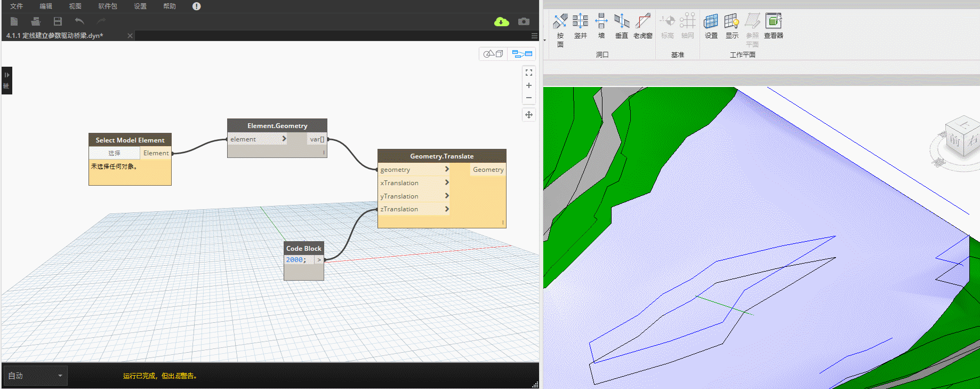Click the zoom in plus button
Viewport: 980px width, 389px height.
click(x=529, y=85)
